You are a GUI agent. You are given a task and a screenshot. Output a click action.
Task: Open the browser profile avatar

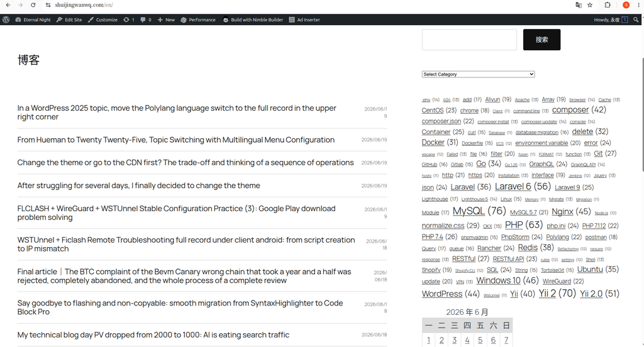pyautogui.click(x=626, y=5)
